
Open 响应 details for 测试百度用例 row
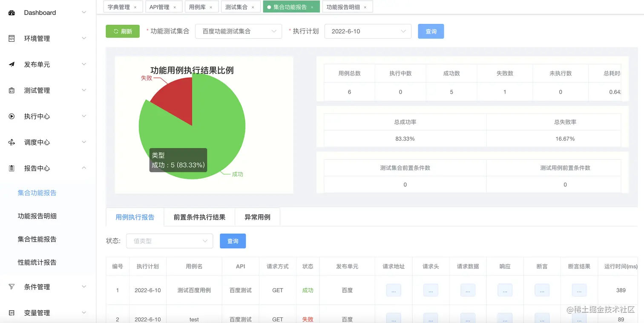(505, 290)
